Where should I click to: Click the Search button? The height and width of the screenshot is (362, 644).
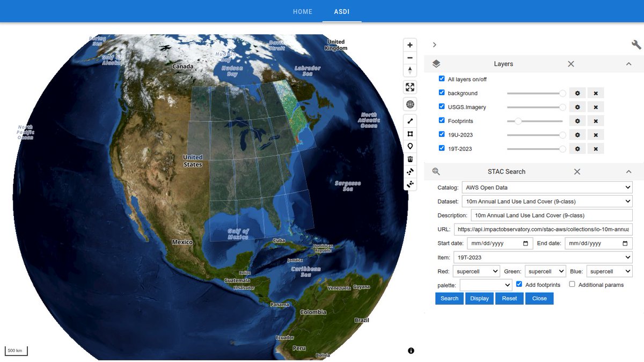pyautogui.click(x=449, y=298)
